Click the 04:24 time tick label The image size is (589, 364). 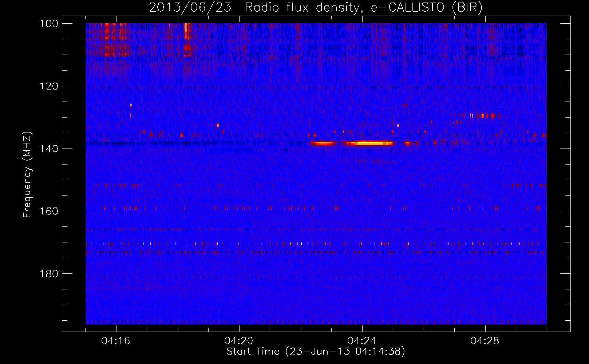tap(362, 341)
